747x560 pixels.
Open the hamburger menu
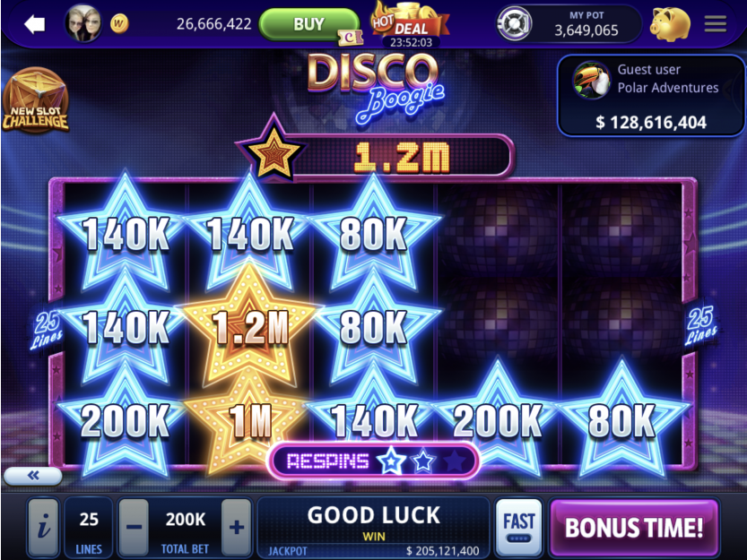(x=715, y=23)
